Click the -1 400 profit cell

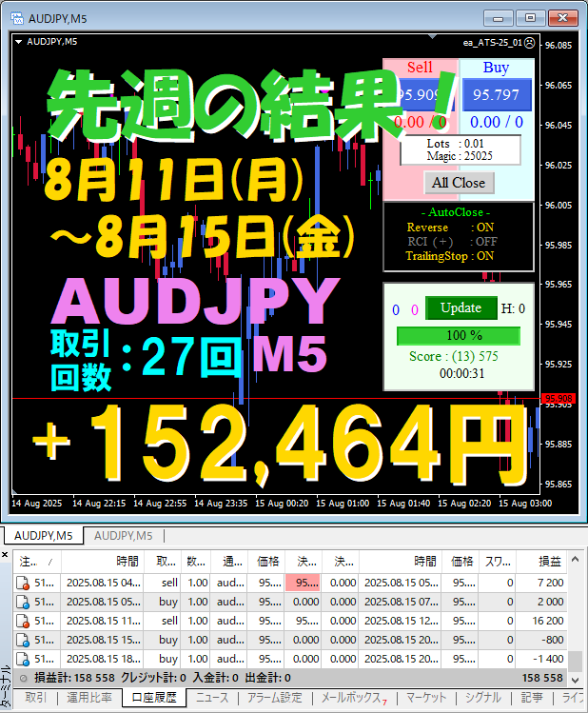(x=540, y=660)
